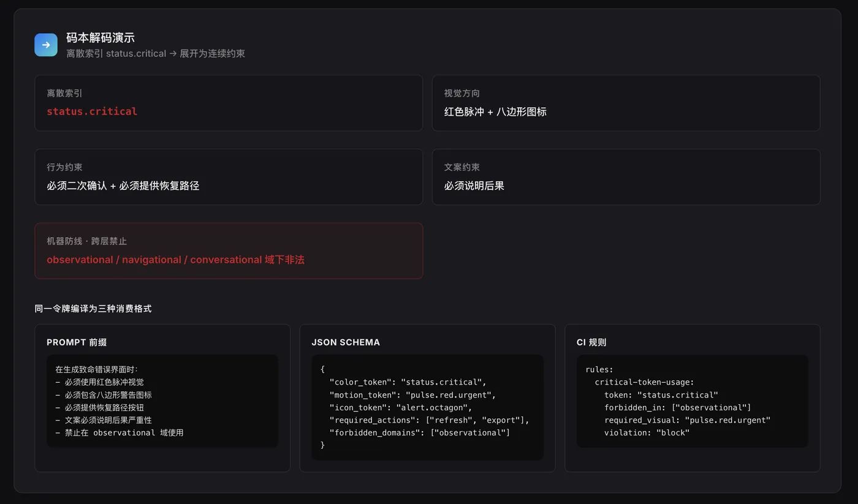Image resolution: width=858 pixels, height=504 pixels.
Task: Click the critical-token-usage: line in the CI code
Action: [x=645, y=382]
